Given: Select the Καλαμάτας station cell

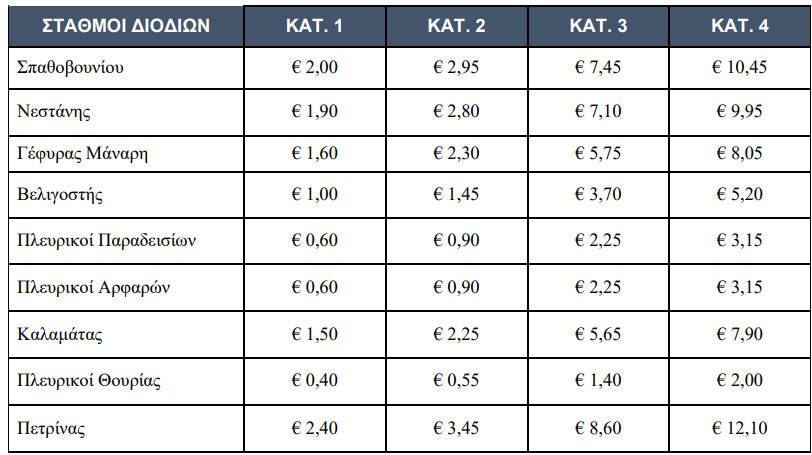Looking at the screenshot, I should pyautogui.click(x=61, y=335).
